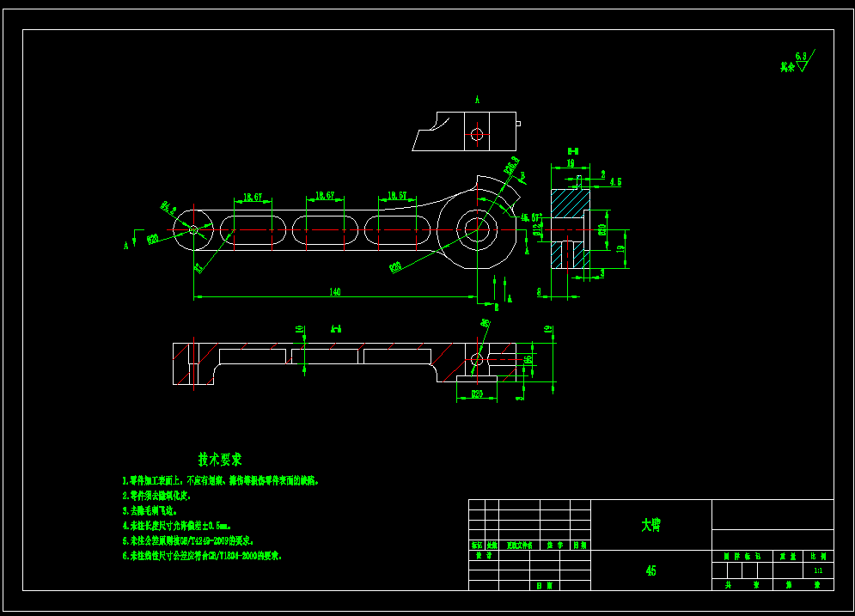This screenshot has width=855, height=616.
Task: Click the material value '45' in title block
Action: point(650,570)
